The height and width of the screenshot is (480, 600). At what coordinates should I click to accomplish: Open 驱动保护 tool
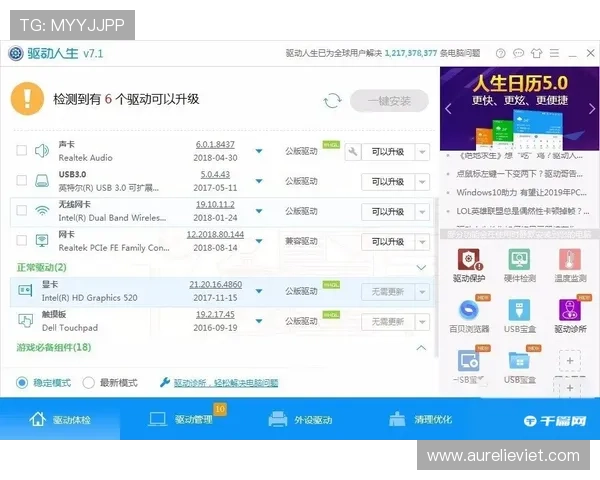tap(469, 265)
